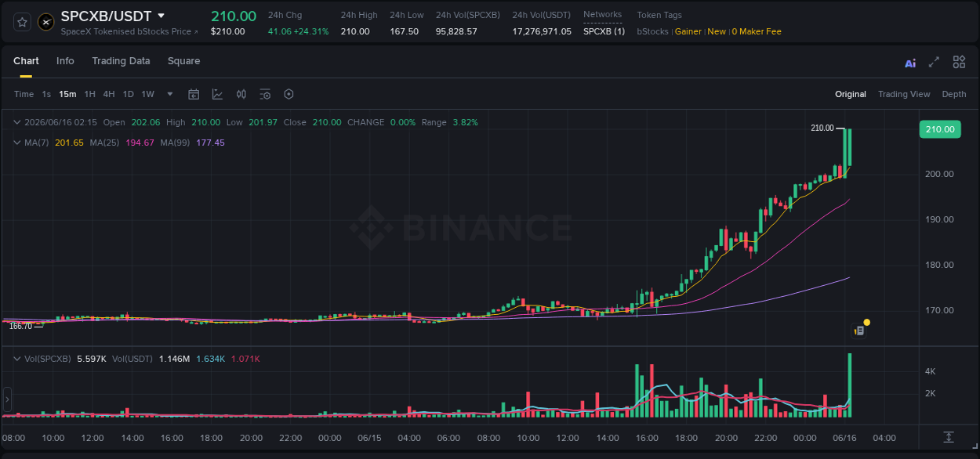
Task: Click the 4K volume axis label
Action: (x=931, y=371)
